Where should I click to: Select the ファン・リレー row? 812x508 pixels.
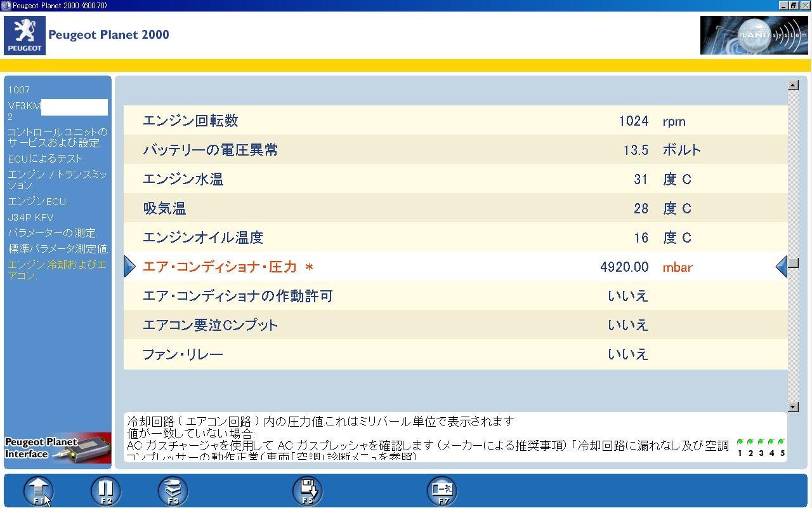(x=455, y=354)
